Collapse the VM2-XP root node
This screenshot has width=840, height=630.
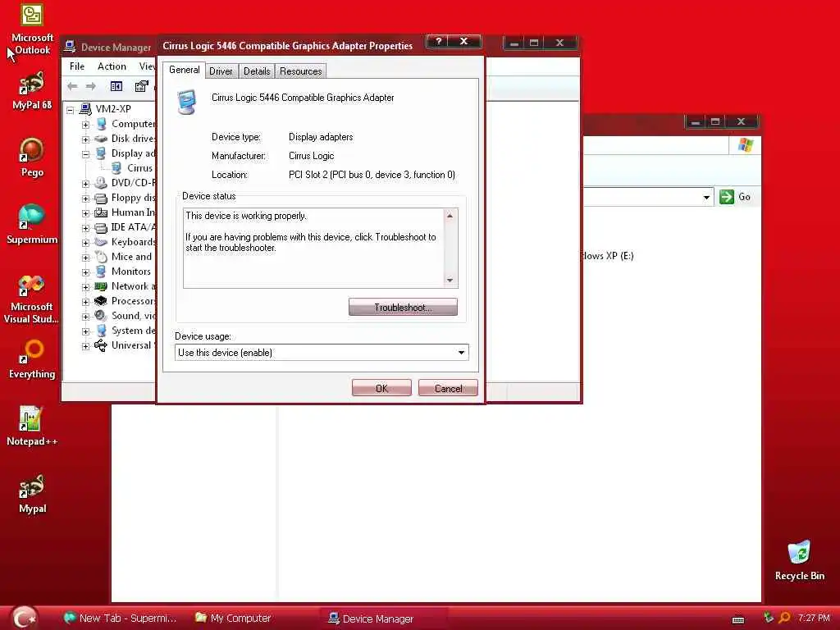pyautogui.click(x=71, y=110)
